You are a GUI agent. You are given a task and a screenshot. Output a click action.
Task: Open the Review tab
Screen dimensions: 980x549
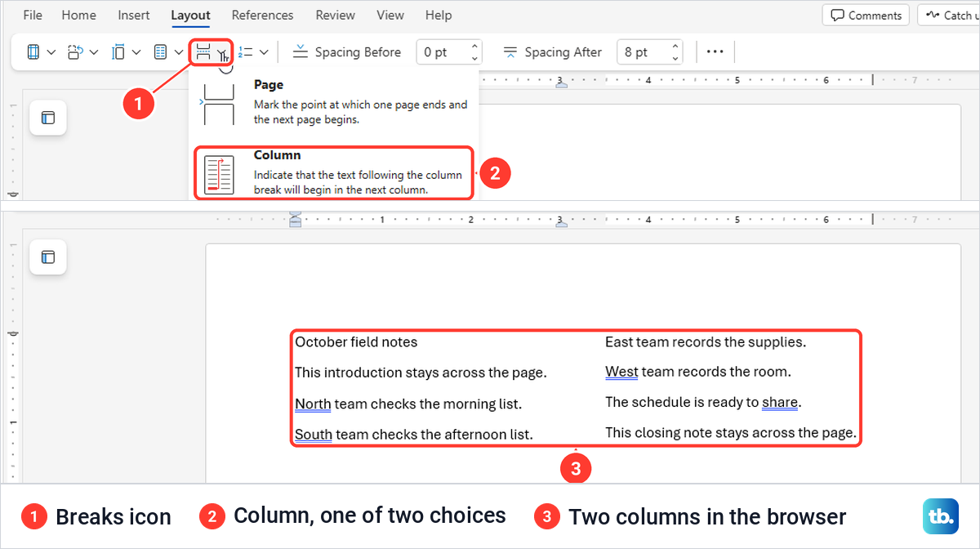pyautogui.click(x=336, y=15)
